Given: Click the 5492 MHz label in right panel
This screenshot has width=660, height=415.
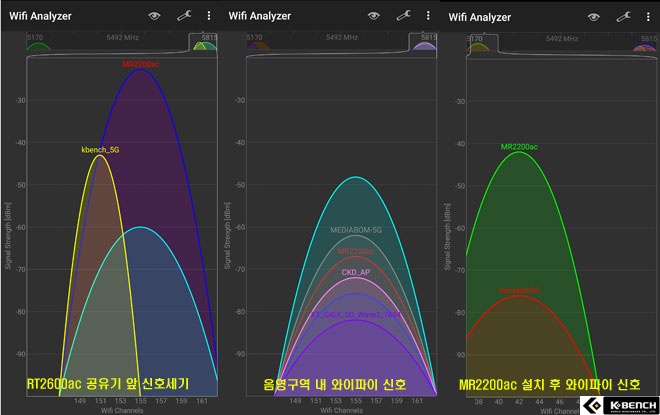Looking at the screenshot, I should click(562, 39).
